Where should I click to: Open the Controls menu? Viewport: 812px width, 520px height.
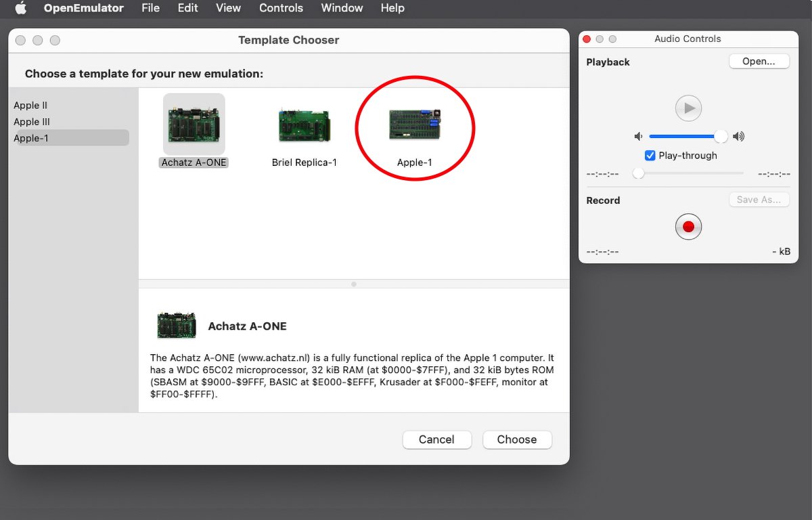(x=281, y=8)
